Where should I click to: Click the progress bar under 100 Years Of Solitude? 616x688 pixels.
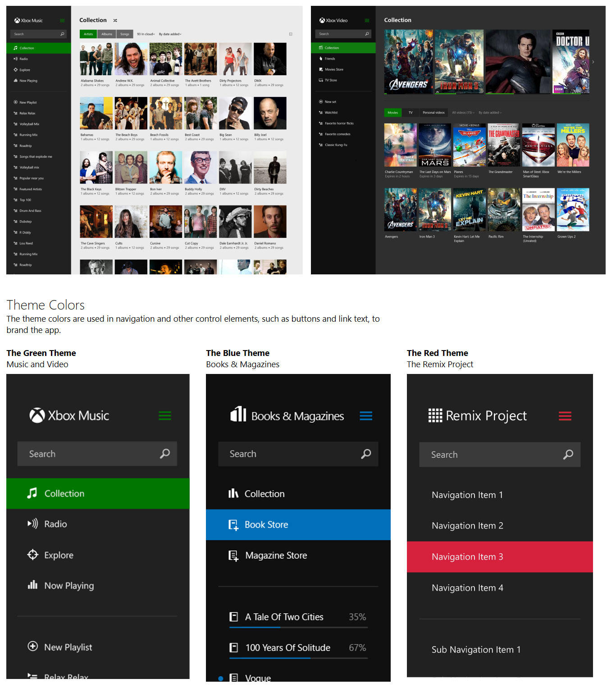[x=298, y=658]
